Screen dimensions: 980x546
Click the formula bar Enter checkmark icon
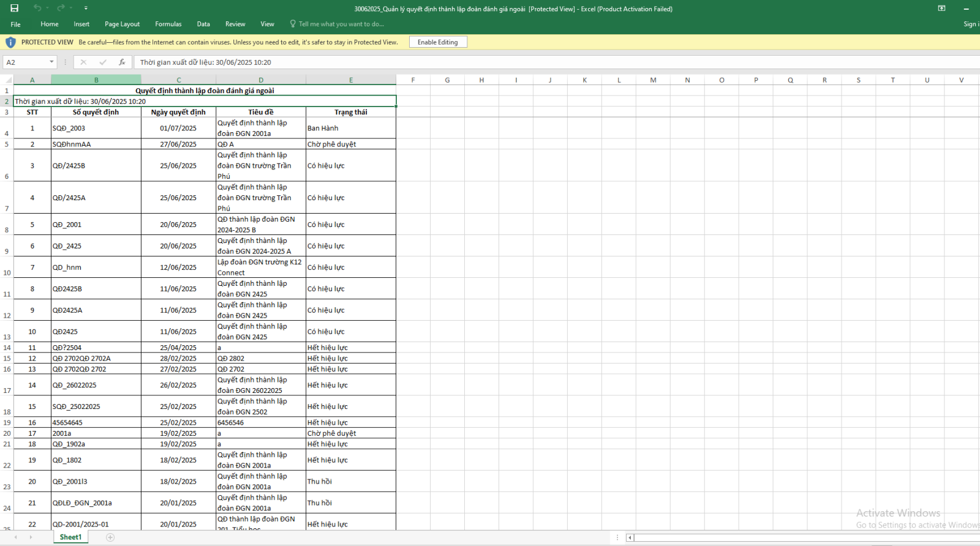pos(103,62)
